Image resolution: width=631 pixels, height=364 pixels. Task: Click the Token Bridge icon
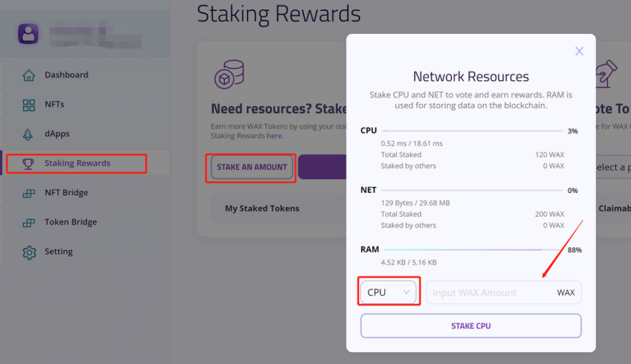29,222
